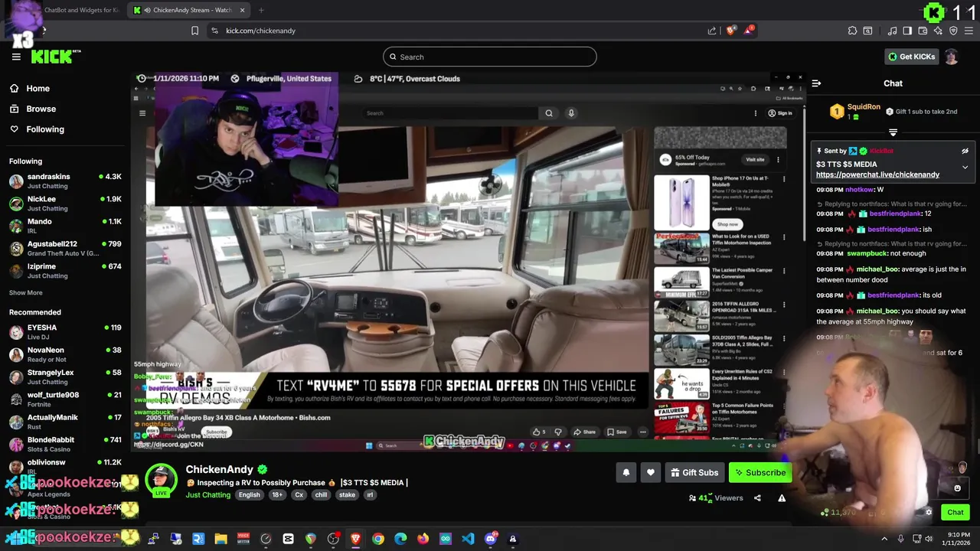Share the stream via share icon
Image resolution: width=980 pixels, height=551 pixels.
pos(757,498)
